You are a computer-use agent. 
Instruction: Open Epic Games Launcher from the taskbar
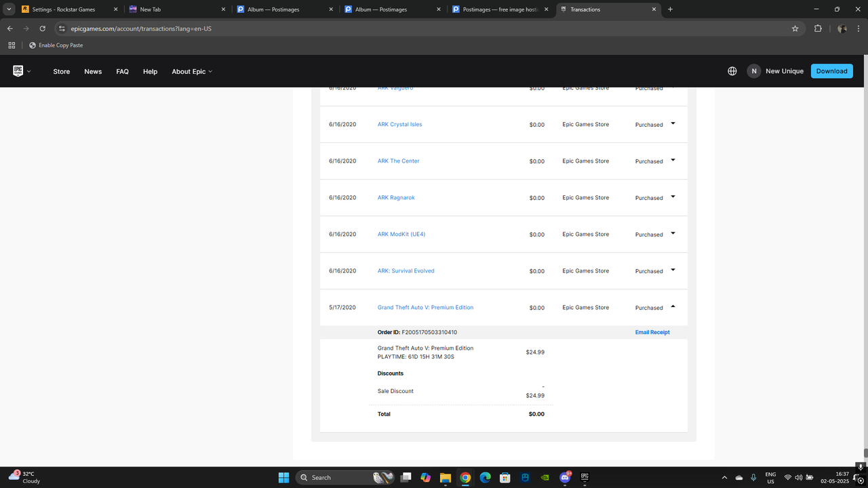pyautogui.click(x=585, y=477)
